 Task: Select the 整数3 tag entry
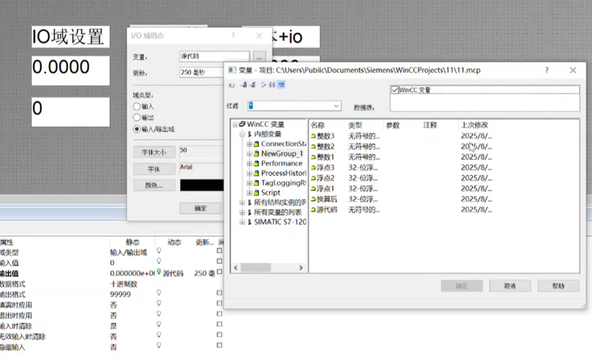click(x=326, y=136)
